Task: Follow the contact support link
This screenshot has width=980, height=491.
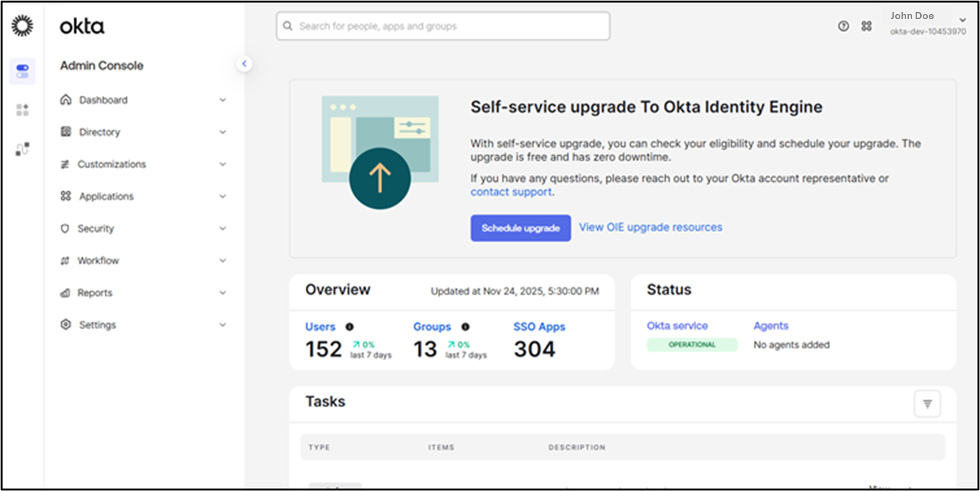Action: [511, 192]
